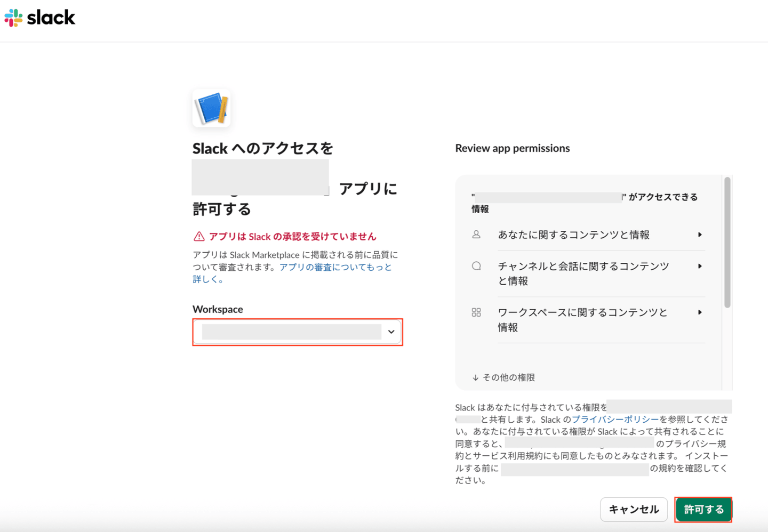Click その他の権限 to show more permissions
Viewport: 768px width, 532px height.
(x=503, y=377)
